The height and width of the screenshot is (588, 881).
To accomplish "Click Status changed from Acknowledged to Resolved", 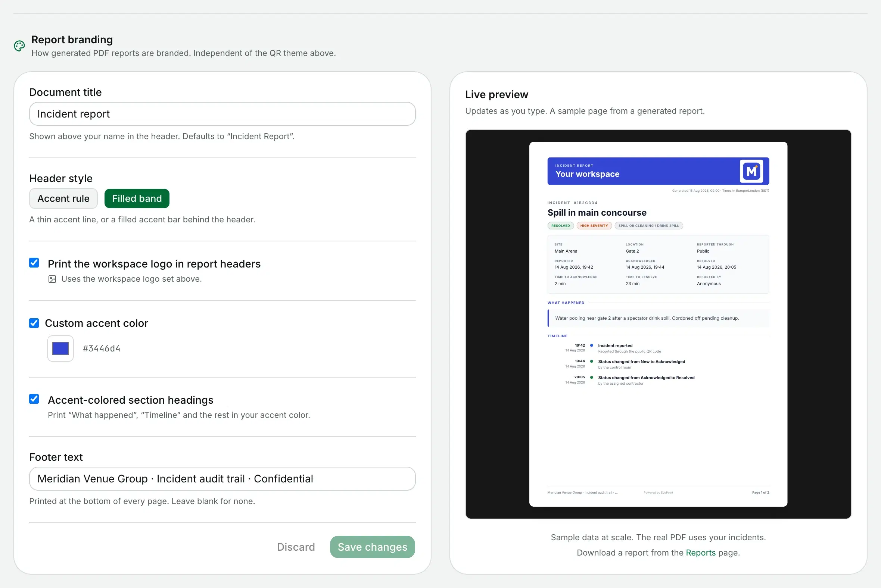I will 646,378.
